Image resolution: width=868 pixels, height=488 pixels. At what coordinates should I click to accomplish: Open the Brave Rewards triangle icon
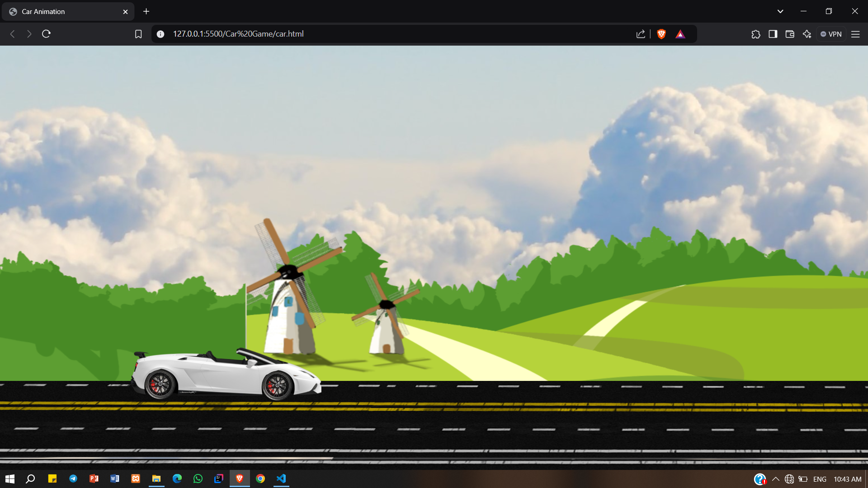(680, 34)
